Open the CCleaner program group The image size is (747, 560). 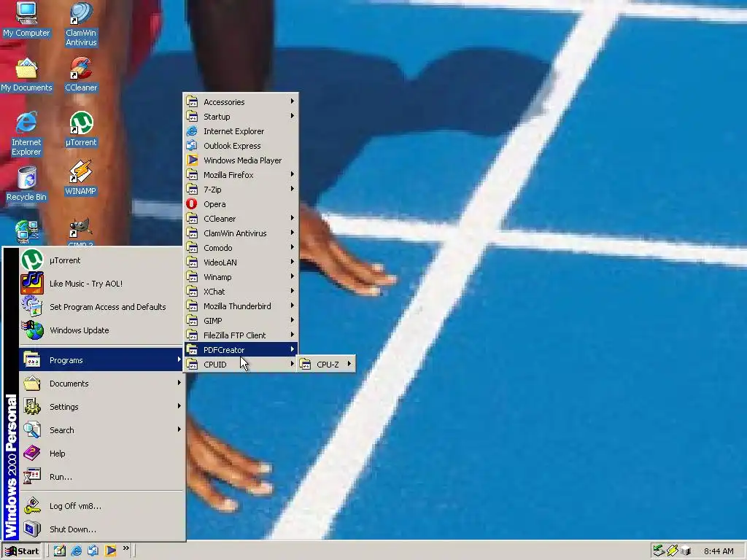pos(241,219)
